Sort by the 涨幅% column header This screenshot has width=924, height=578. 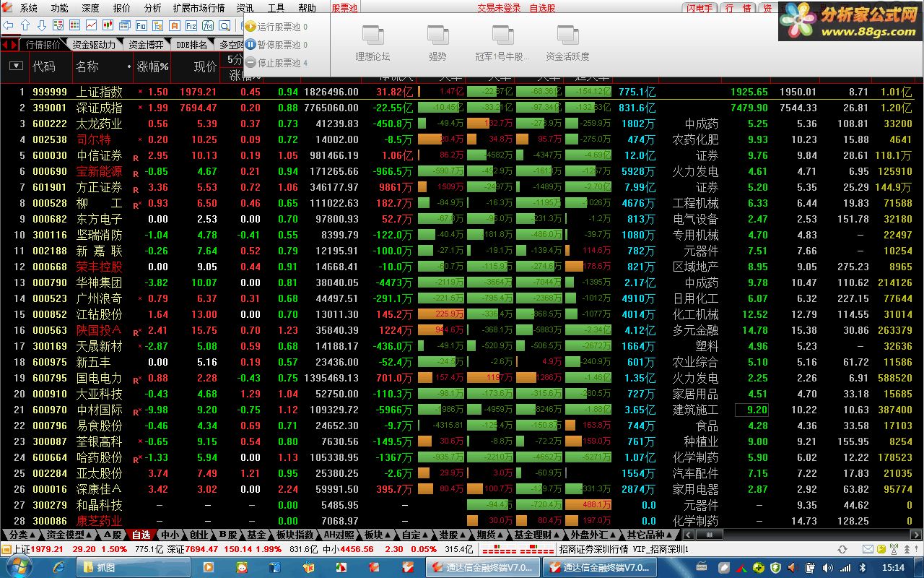(x=152, y=66)
